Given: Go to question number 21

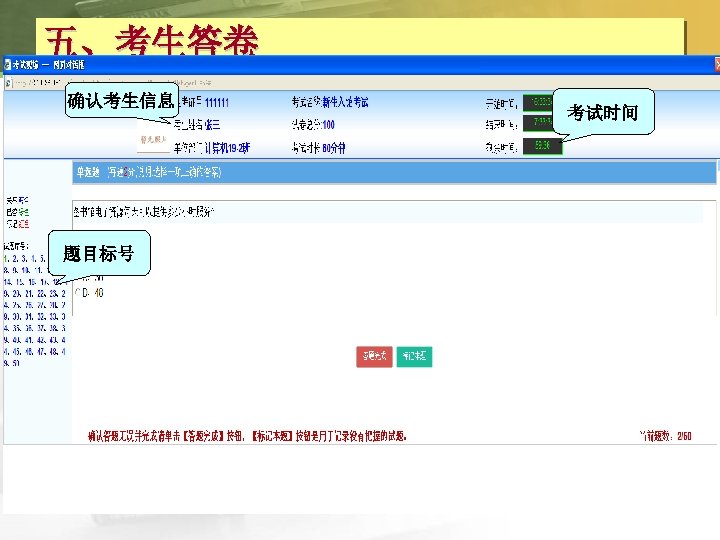Looking at the screenshot, I should click(29, 294).
